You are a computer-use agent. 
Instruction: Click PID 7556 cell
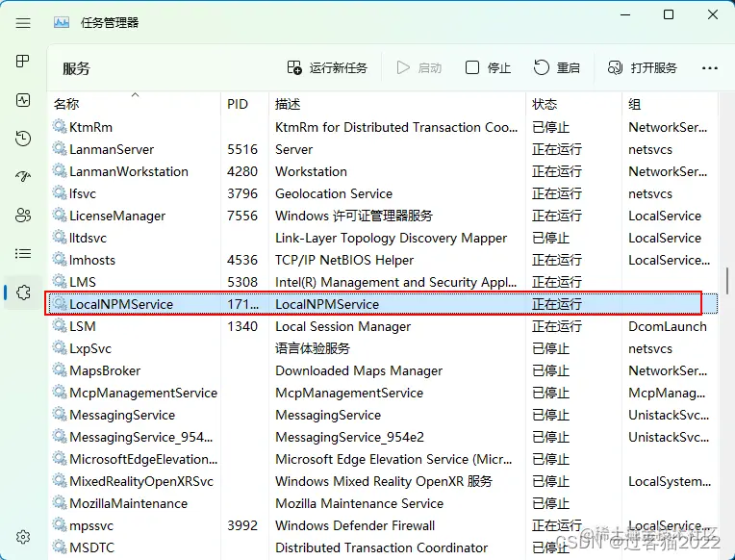[x=242, y=216]
